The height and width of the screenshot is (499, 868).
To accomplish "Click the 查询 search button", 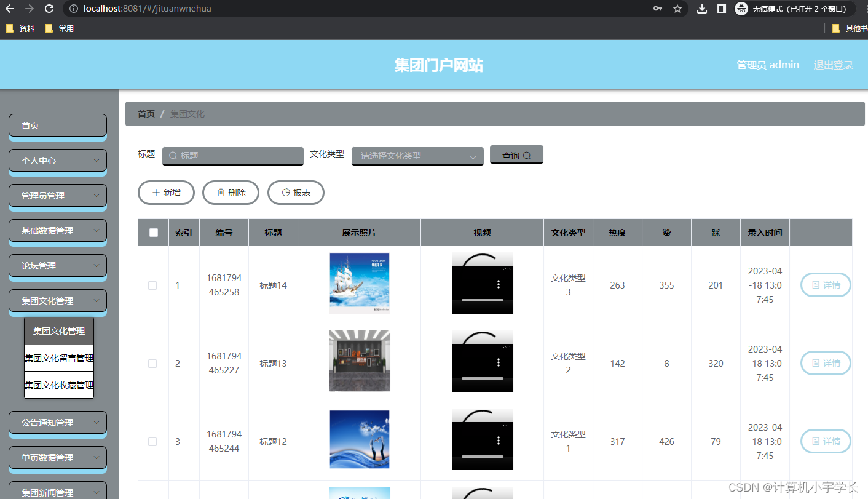I will click(x=516, y=155).
